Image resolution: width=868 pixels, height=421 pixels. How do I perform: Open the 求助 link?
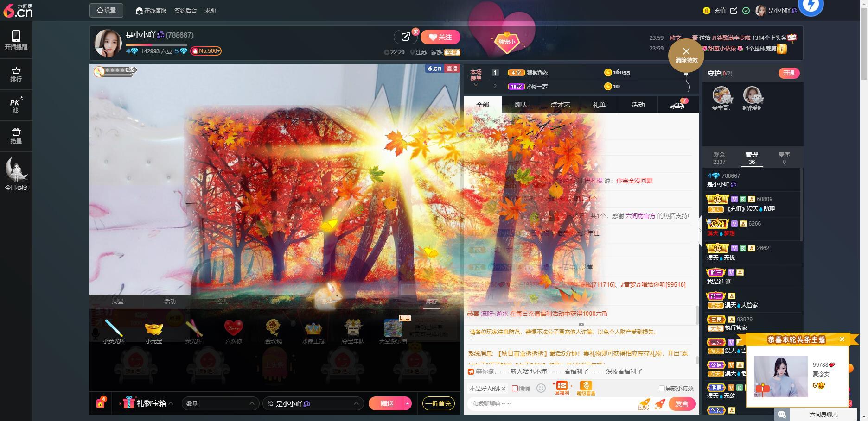coord(210,11)
